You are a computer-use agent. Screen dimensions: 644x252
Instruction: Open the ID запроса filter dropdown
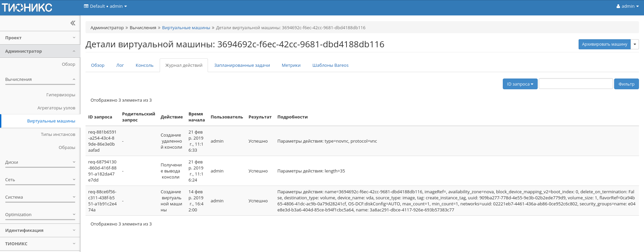pyautogui.click(x=520, y=84)
